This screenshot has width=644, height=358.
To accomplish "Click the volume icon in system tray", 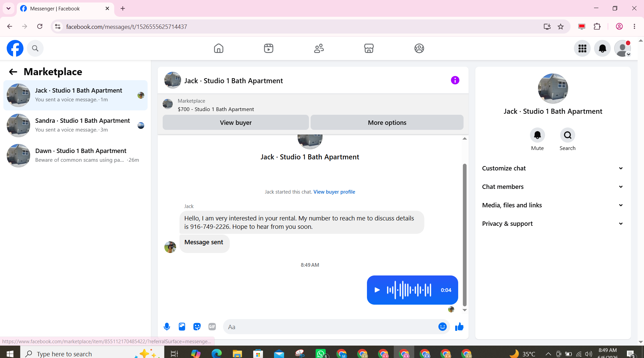I will (589, 354).
